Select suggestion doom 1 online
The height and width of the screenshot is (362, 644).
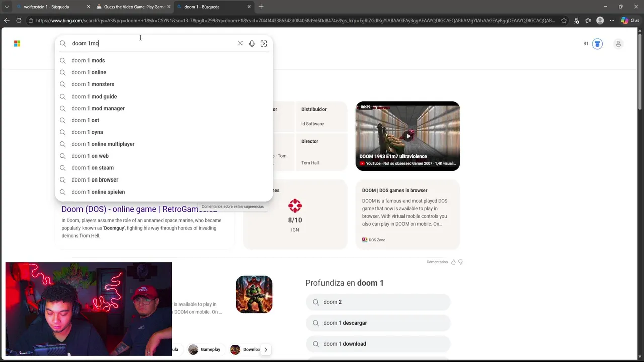[x=164, y=72]
